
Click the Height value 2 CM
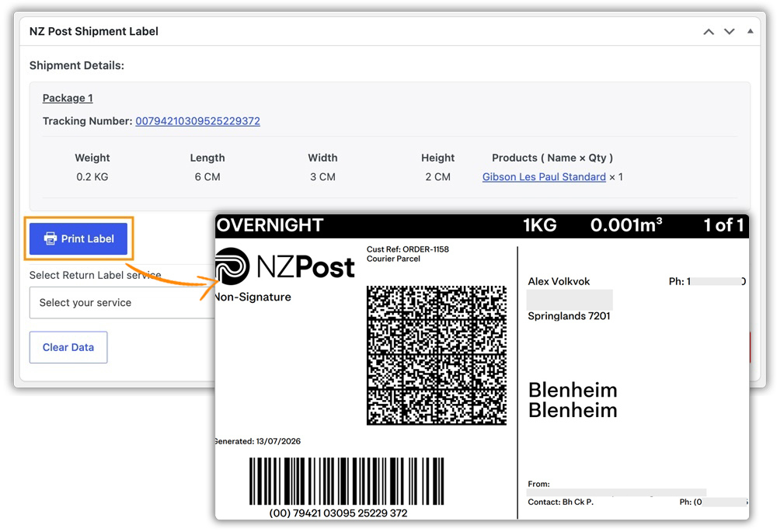[437, 177]
